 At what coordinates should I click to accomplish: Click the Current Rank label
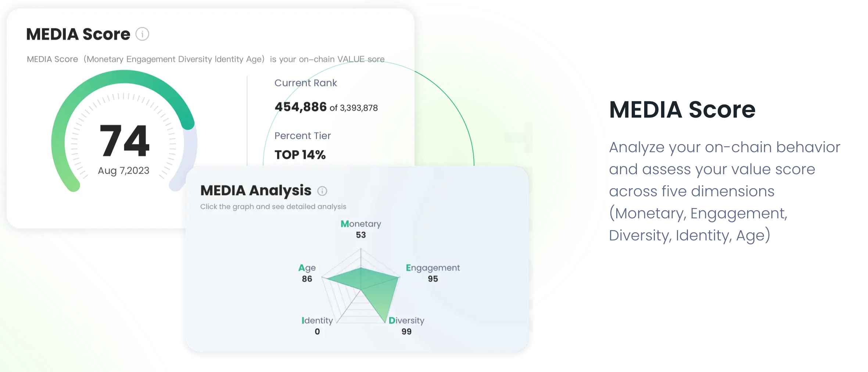[x=306, y=83]
